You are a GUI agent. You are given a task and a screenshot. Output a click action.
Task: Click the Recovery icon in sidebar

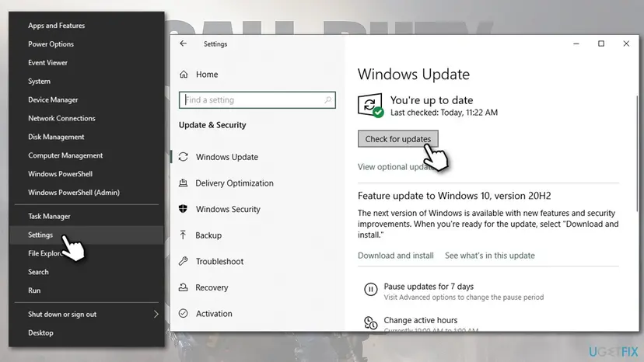coord(184,287)
